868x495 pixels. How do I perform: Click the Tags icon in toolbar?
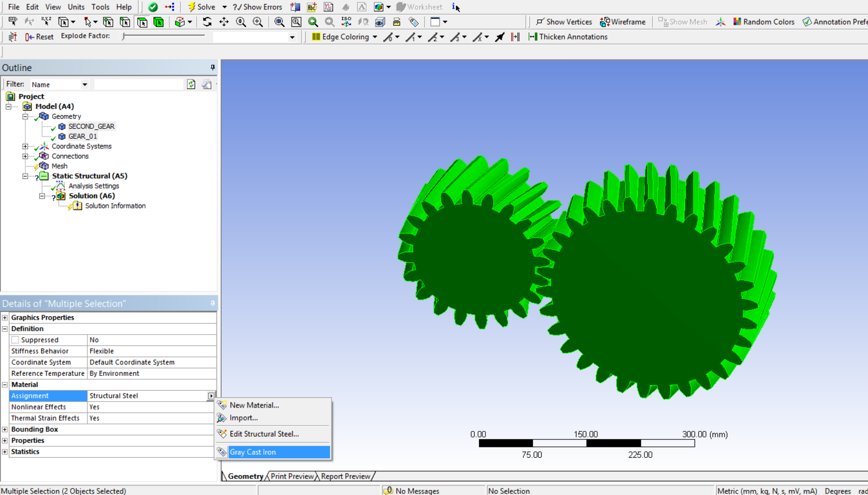coord(414,22)
